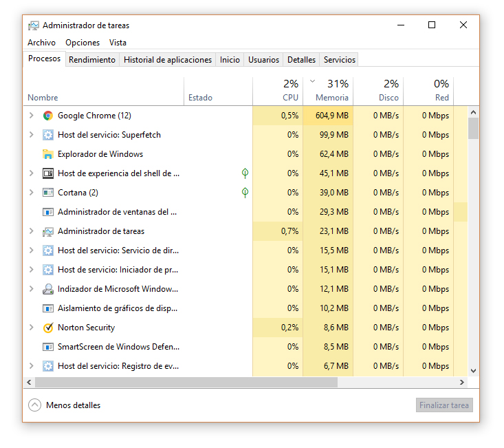
Task: Click the scroll up arrow
Action: (473, 112)
